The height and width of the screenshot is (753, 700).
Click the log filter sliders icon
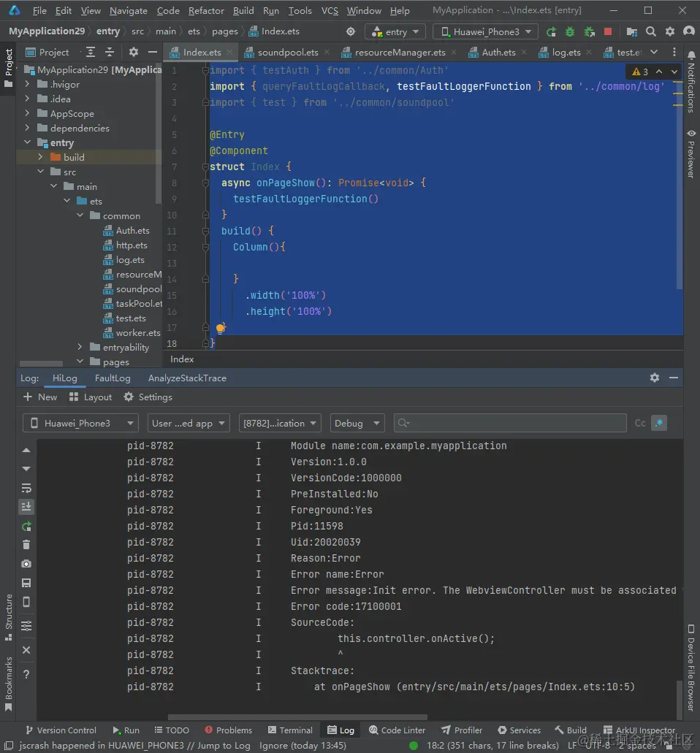26,626
